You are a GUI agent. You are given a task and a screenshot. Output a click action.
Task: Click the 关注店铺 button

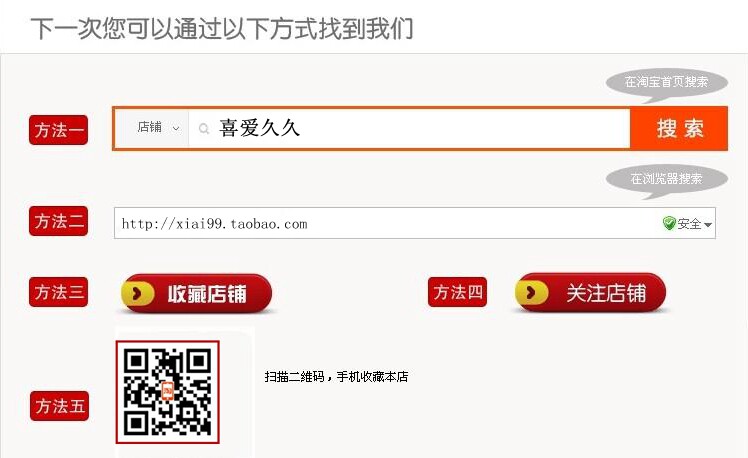pos(590,292)
